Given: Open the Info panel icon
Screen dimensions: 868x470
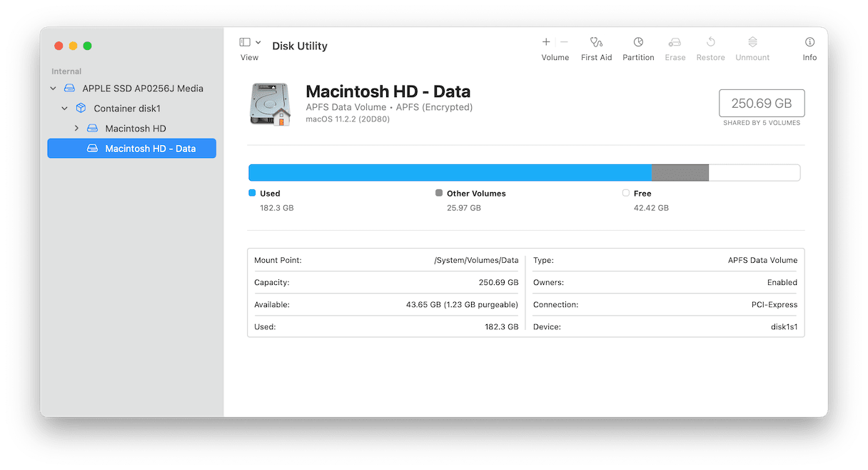Looking at the screenshot, I should tap(809, 42).
